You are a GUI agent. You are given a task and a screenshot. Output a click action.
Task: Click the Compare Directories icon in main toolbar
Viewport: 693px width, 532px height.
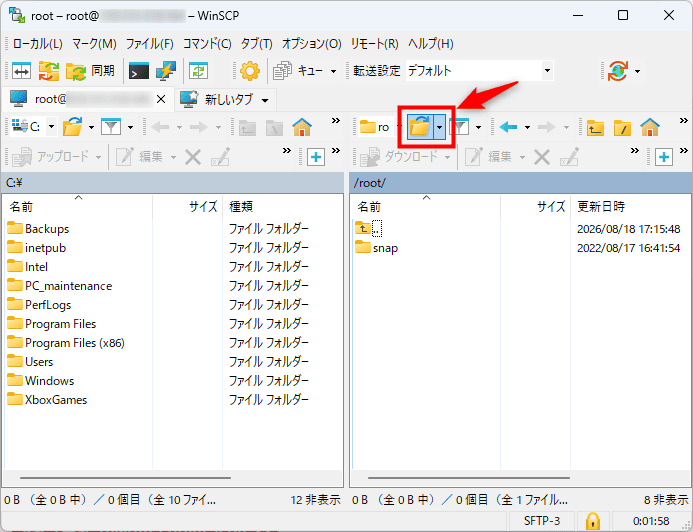21,71
